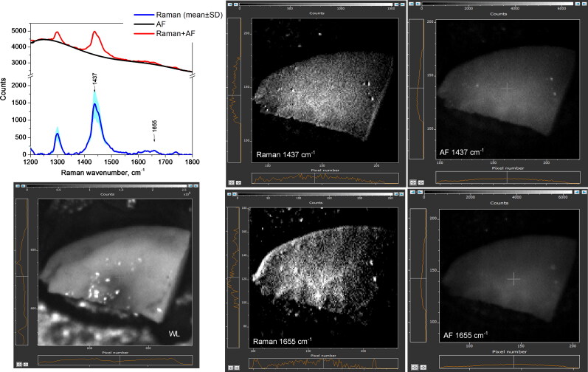Click the second zoom icon below Raman 1437 image
The image size is (588, 372).
(238, 182)
